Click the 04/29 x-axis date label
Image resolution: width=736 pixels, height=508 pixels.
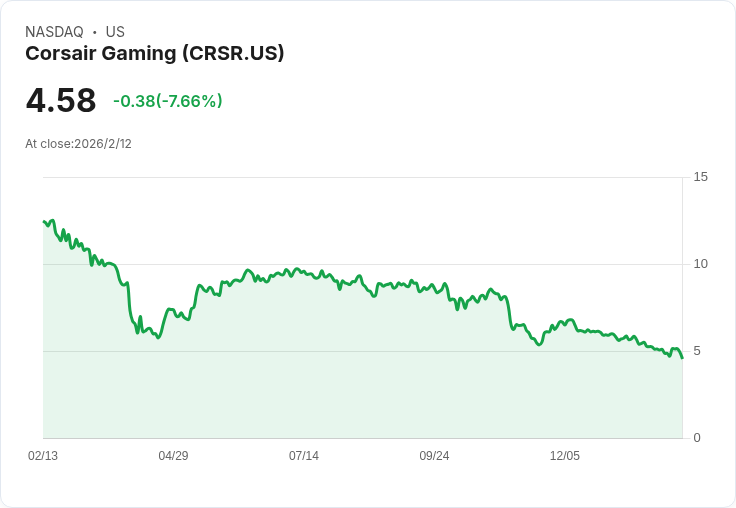pos(173,456)
